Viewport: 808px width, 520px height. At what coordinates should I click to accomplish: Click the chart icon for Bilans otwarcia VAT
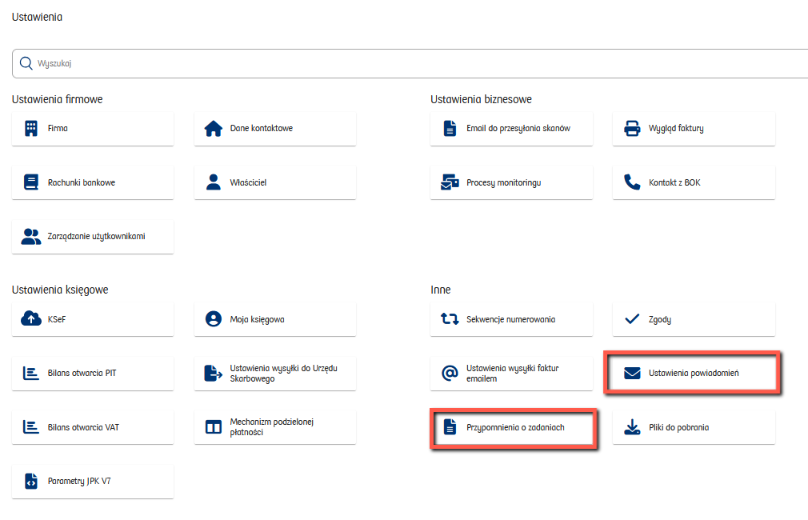[31, 427]
